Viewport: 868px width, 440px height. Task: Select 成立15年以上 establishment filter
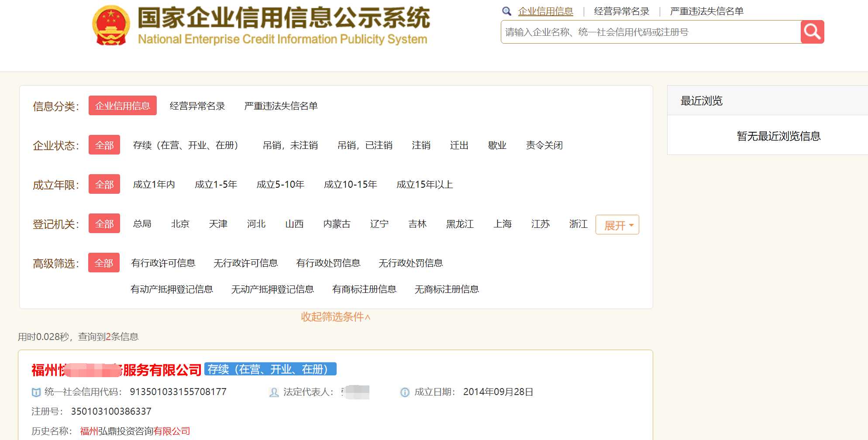point(424,184)
